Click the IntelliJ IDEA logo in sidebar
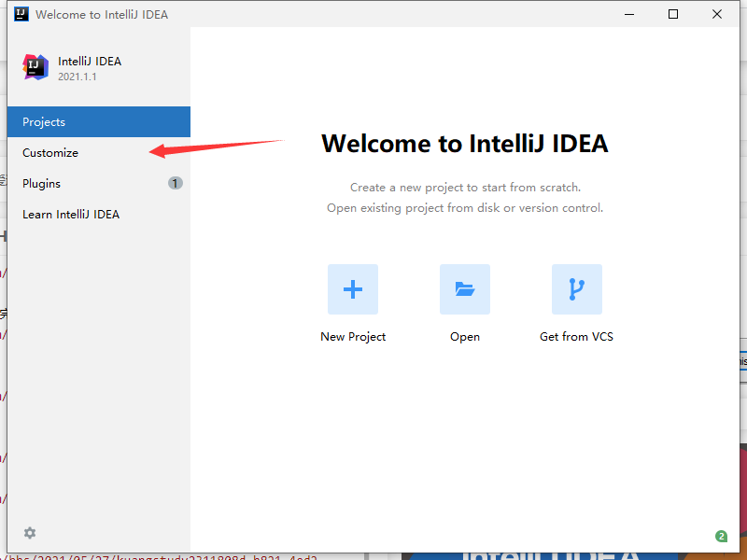 point(35,67)
